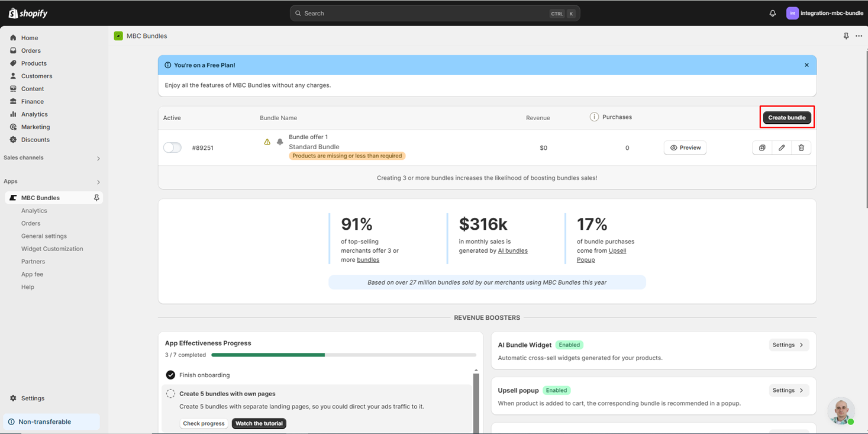Click the yellow warning icon on bundle
This screenshot has width=868, height=434.
click(267, 142)
